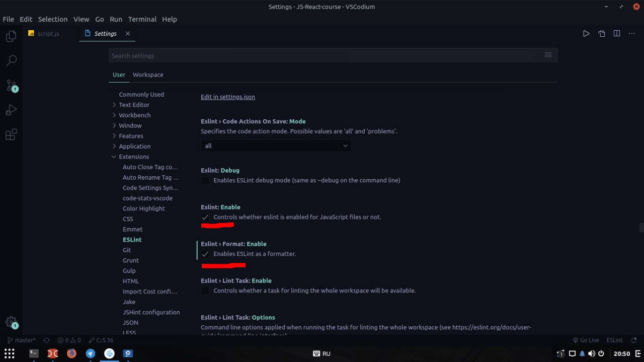
Task: Click the notification bell in system tray
Action: (x=582, y=353)
